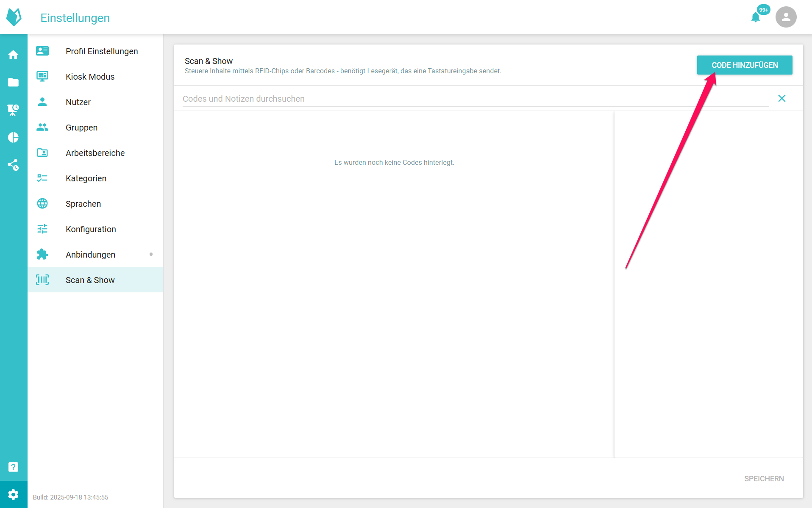812x508 pixels.
Task: Open the question mark help icon
Action: tap(13, 467)
